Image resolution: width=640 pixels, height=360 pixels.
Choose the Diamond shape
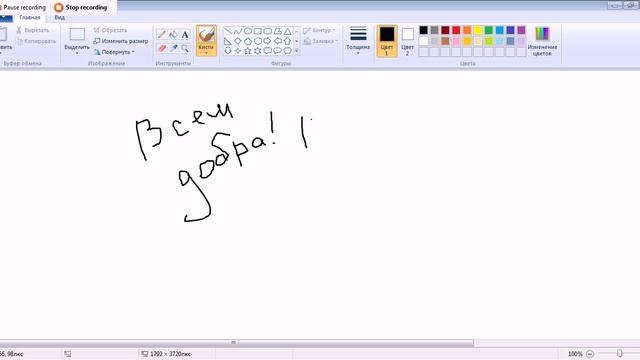[238, 41]
